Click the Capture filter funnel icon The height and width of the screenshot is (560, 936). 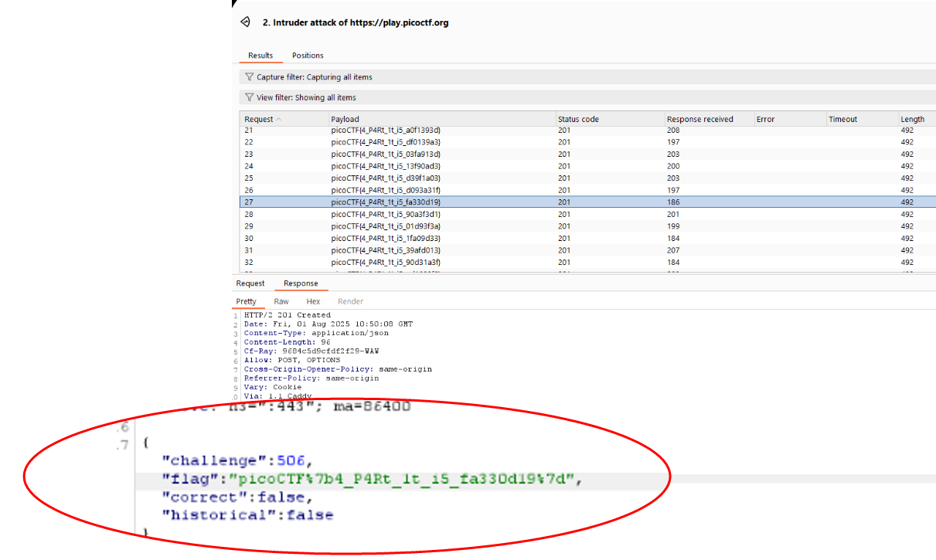point(249,77)
